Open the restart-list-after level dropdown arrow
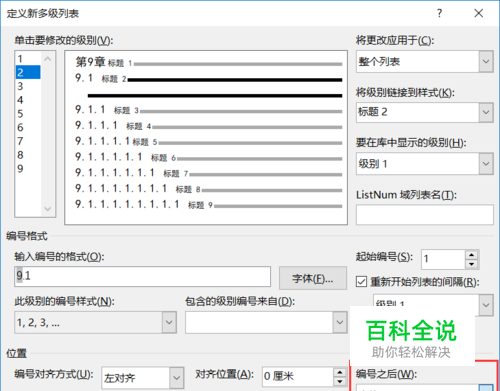 click(x=486, y=305)
